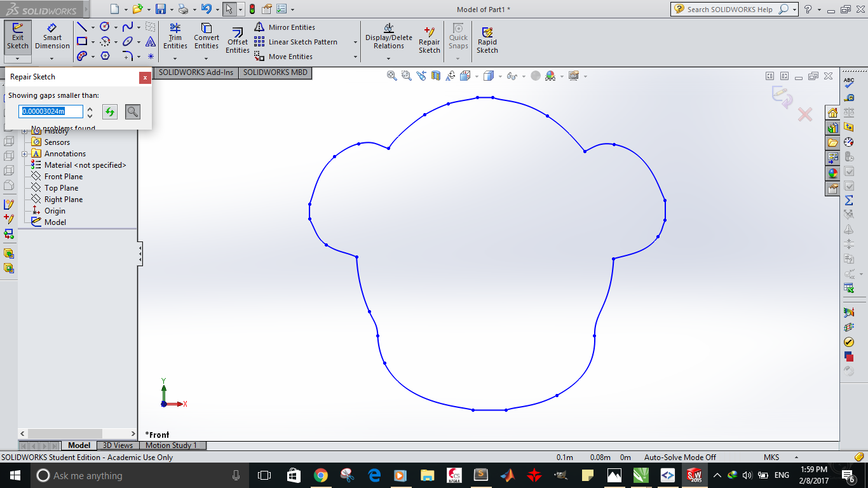Click the Repair Sketch toolbar button
This screenshot has height=488, width=868.
coord(430,41)
